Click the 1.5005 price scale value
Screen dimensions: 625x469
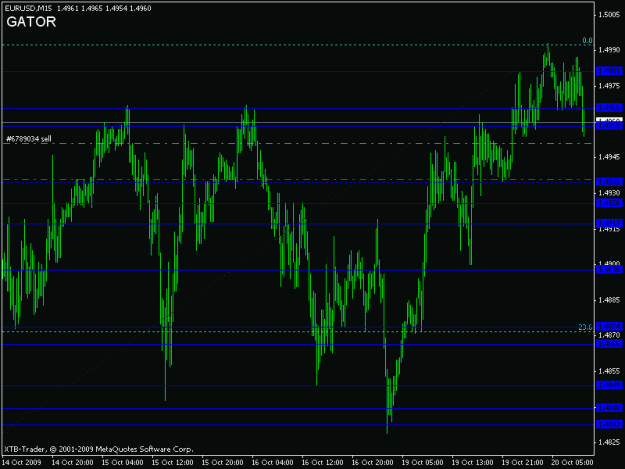(609, 15)
